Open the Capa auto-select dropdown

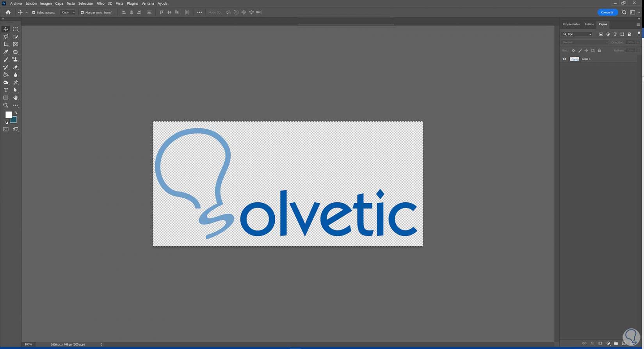pyautogui.click(x=68, y=12)
